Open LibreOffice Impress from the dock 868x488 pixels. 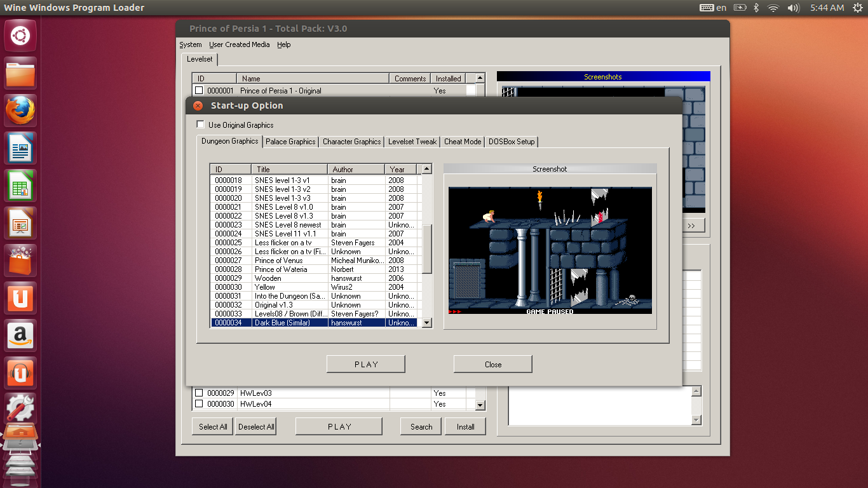pyautogui.click(x=20, y=223)
